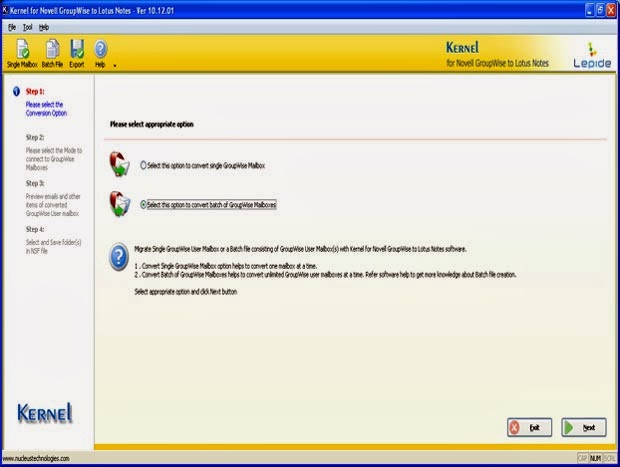Click Step 4 heading in the sidebar
The width and height of the screenshot is (620, 467).
(35, 229)
